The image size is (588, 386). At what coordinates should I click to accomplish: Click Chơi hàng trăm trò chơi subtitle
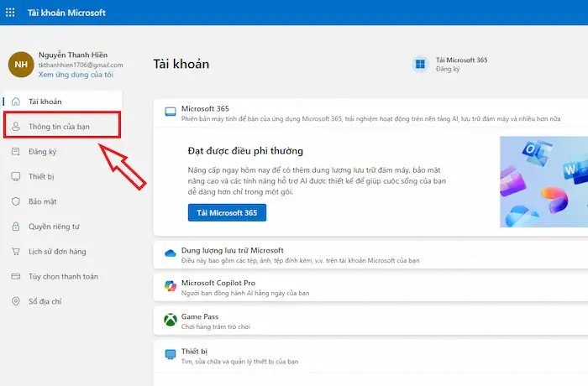point(216,326)
